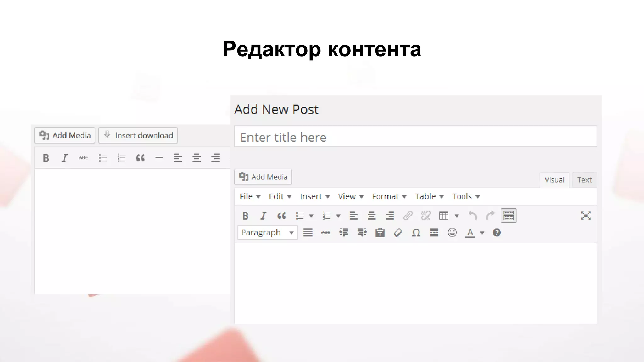
Task: Justify text with the justify icon
Action: (308, 233)
